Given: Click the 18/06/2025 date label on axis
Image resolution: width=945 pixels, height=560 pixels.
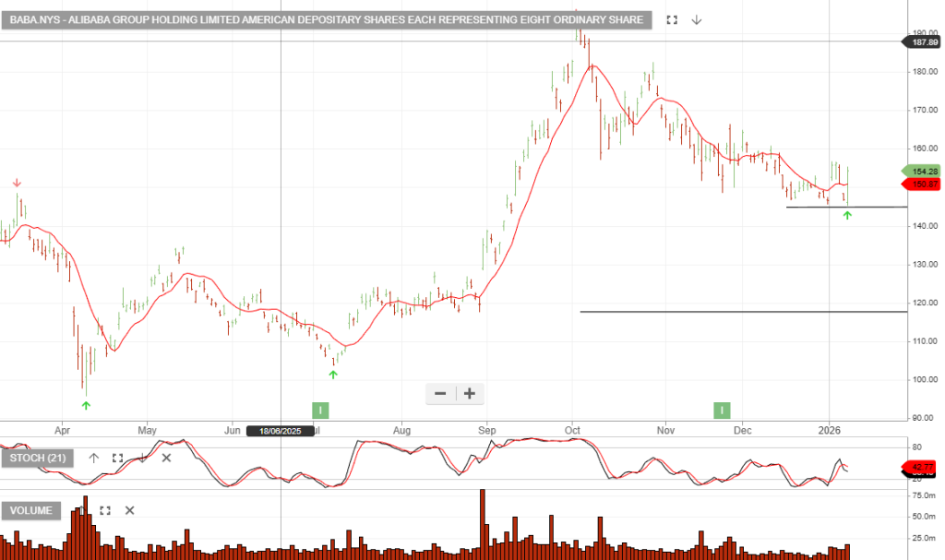Looking at the screenshot, I should click(281, 431).
